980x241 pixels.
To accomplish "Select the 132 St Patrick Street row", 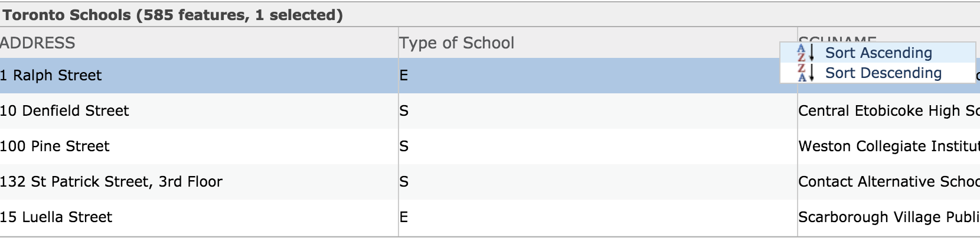I will [490, 181].
